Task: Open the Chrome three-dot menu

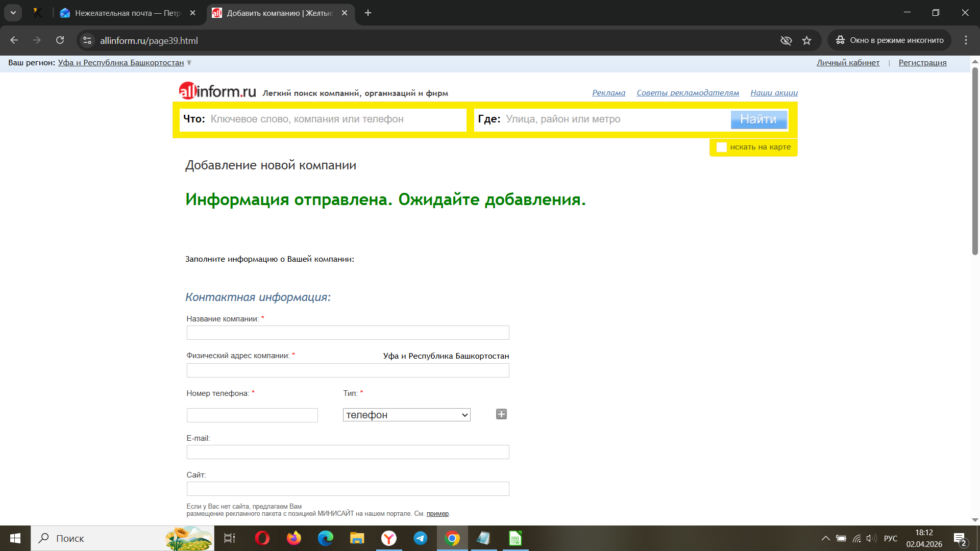Action: tap(966, 40)
